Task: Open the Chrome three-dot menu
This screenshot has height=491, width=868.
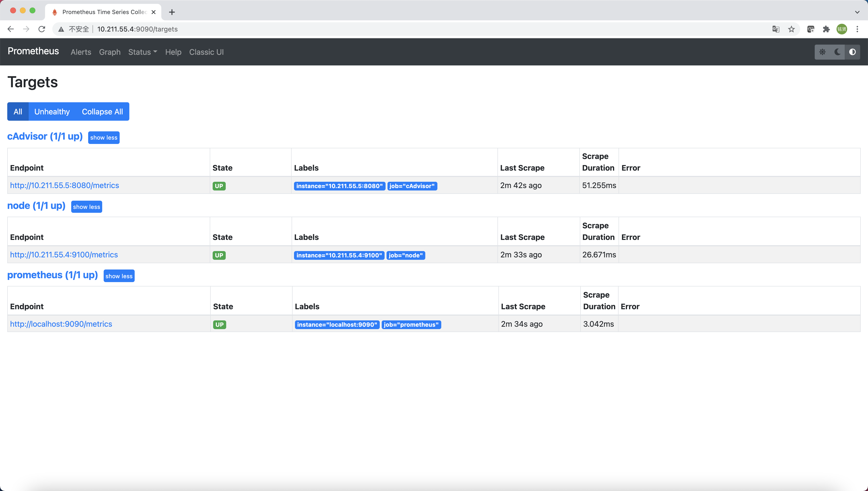Action: [857, 29]
